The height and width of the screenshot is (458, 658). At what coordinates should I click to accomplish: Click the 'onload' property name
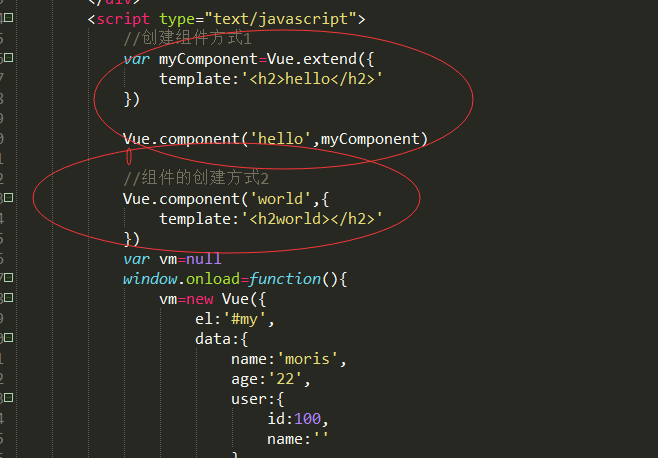[x=213, y=279]
